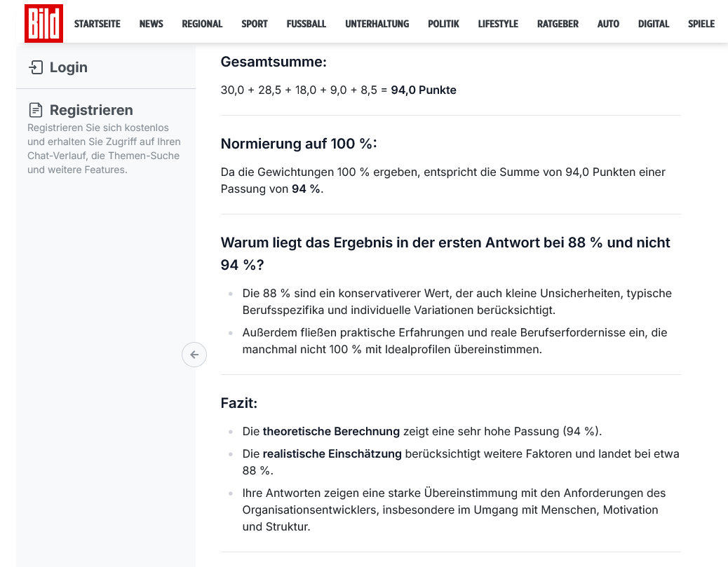Switch to the Politik section

443,24
